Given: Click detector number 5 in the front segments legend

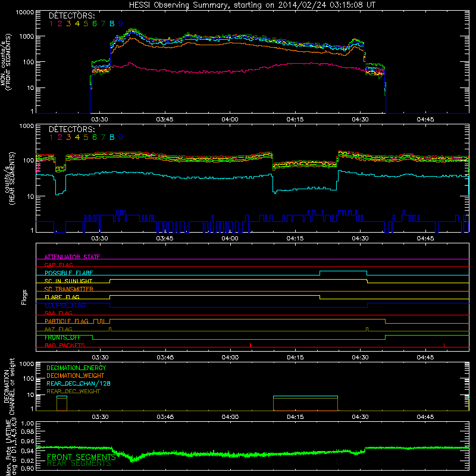Looking at the screenshot, I should (86, 24).
